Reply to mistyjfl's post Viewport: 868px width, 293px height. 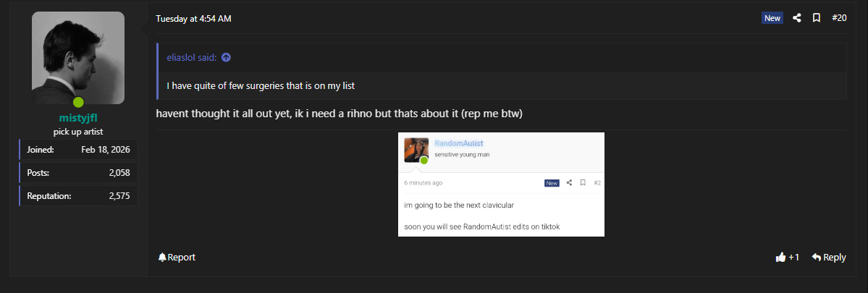[x=829, y=257]
